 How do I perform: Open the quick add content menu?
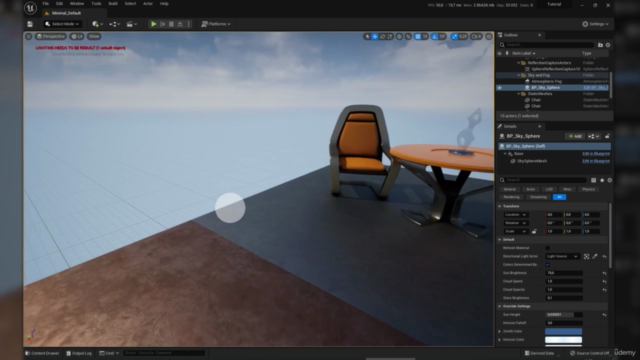[97, 24]
